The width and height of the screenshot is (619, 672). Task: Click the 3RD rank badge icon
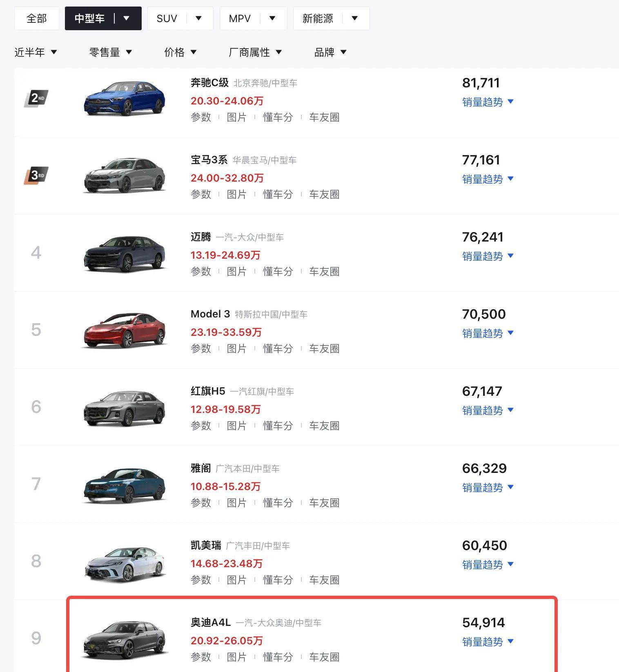coord(36,175)
